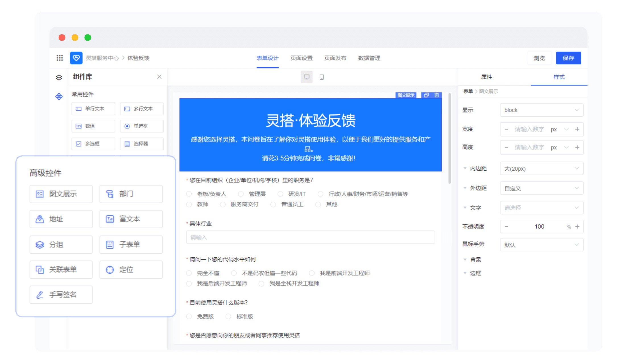Screen dimensions: 637x364
Task: Add the 分组 group control
Action: [x=61, y=245]
